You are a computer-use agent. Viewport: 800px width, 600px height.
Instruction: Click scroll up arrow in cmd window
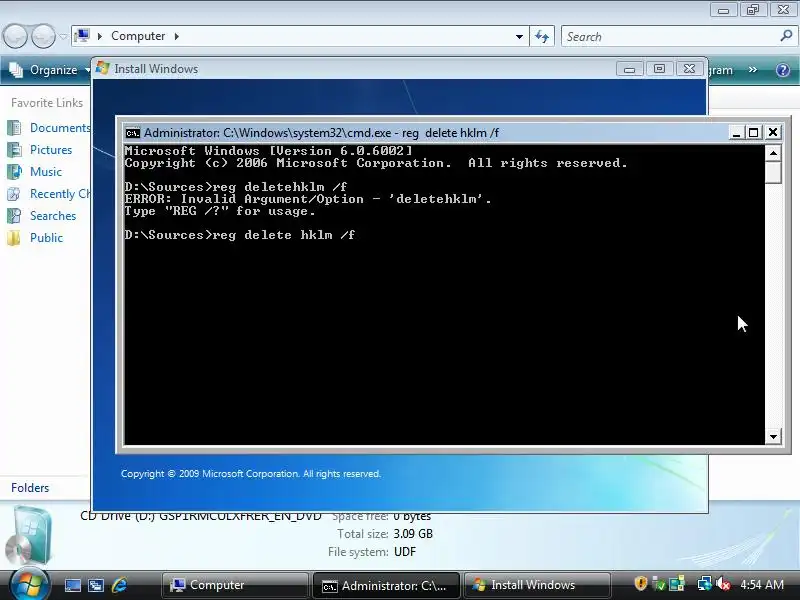point(773,153)
